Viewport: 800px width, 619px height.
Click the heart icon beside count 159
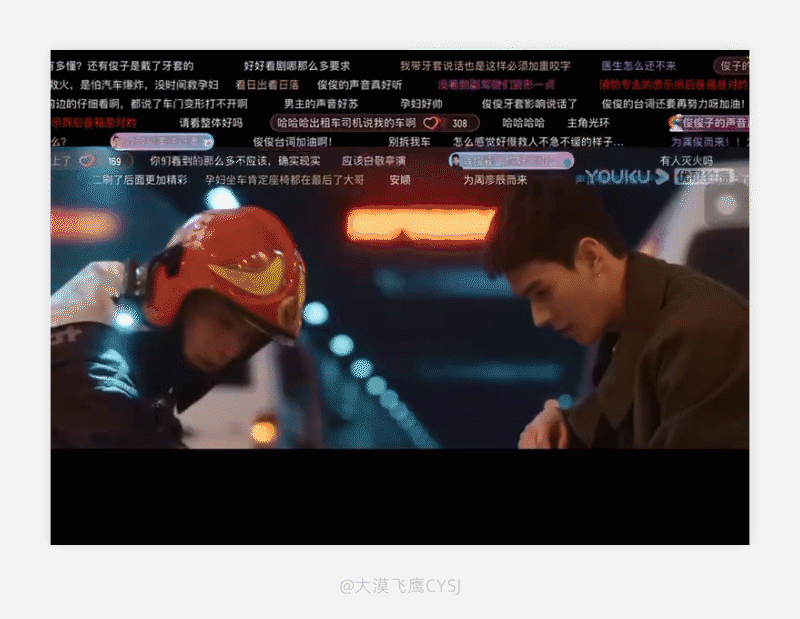(87, 161)
